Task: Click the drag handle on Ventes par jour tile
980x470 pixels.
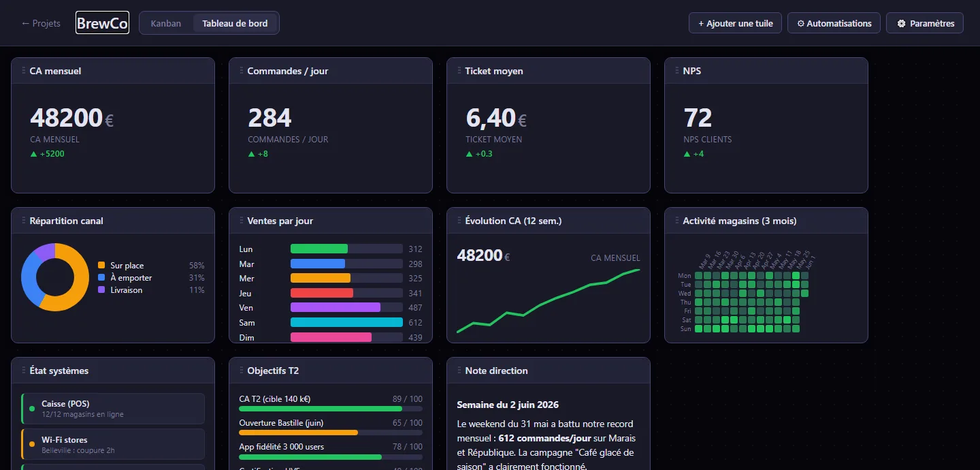Action: tap(242, 221)
